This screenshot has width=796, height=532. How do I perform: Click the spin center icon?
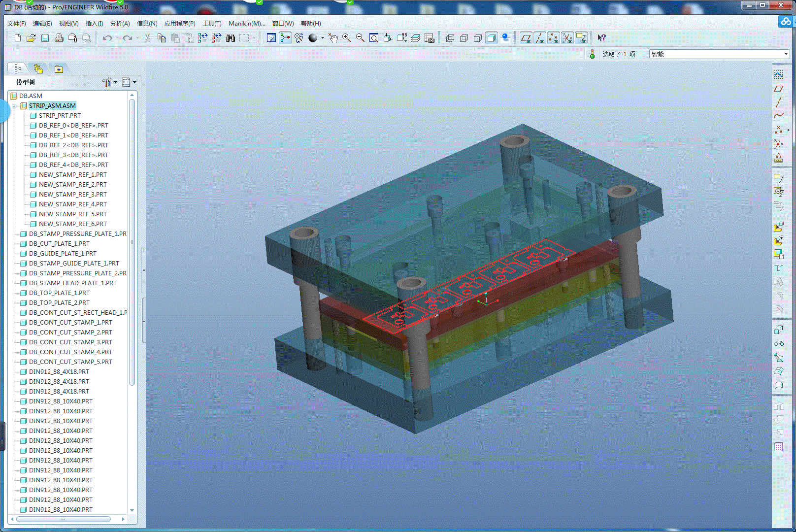[x=285, y=38]
